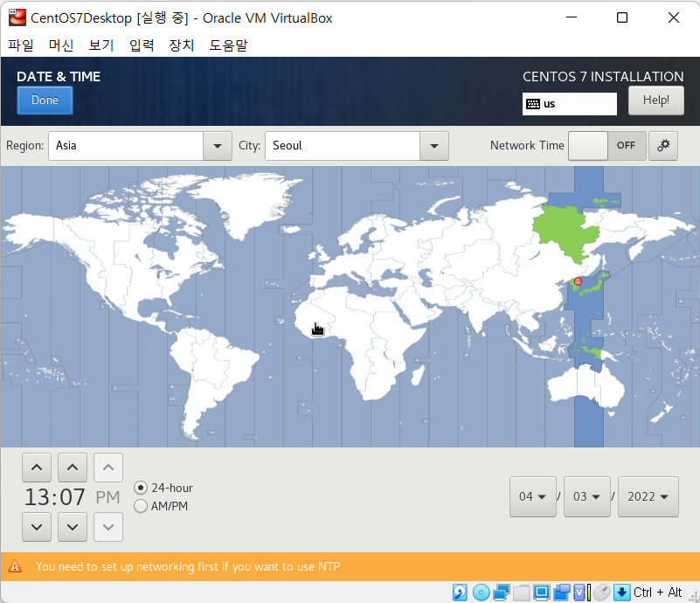Viewport: 700px width, 603px height.
Task: Click the optical disc status icon
Action: click(482, 593)
